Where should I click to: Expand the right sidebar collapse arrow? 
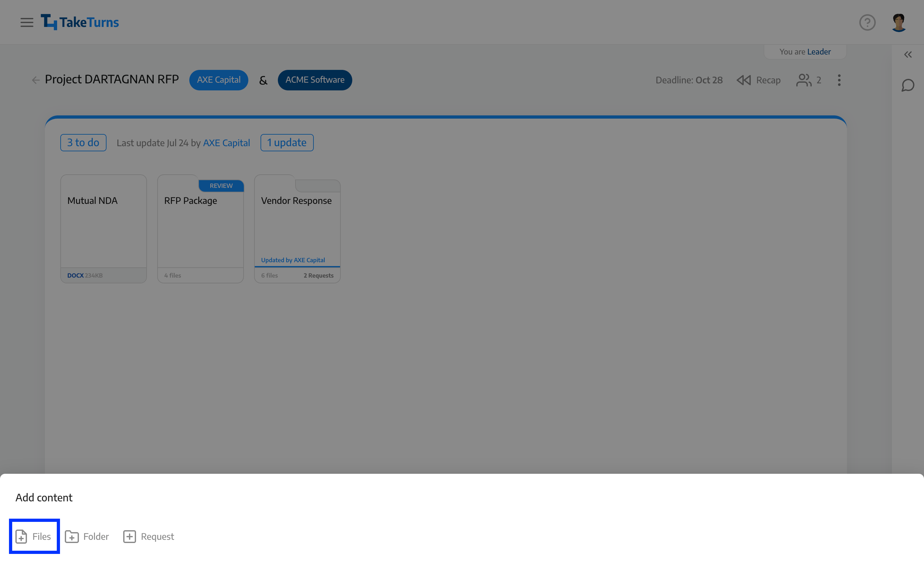coord(907,55)
